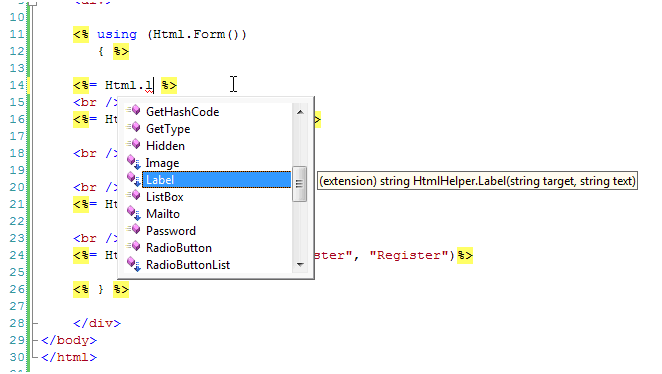Click the opening brace on line 12
The width and height of the screenshot is (662, 374).
pos(100,51)
